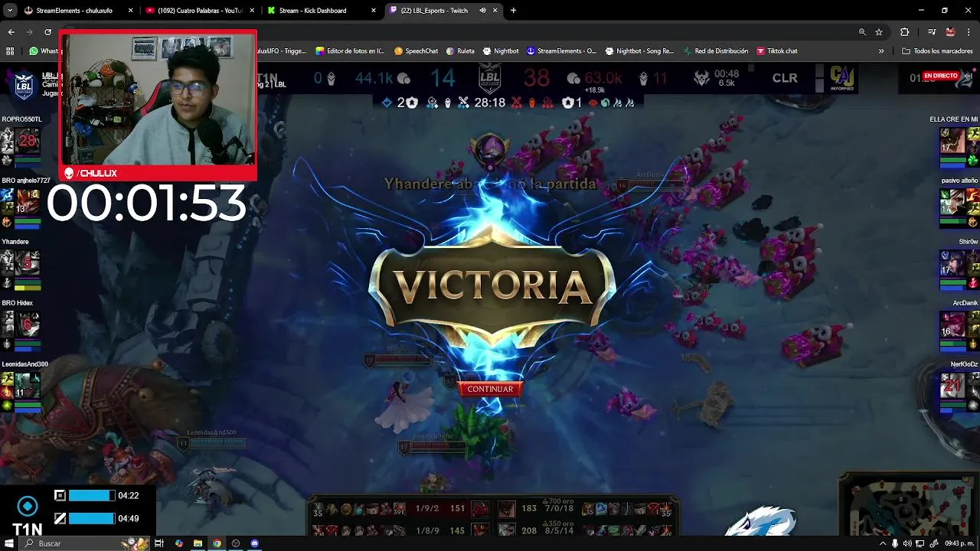This screenshot has width=980, height=551.
Task: Open the volume tray icon
Action: pos(907,543)
